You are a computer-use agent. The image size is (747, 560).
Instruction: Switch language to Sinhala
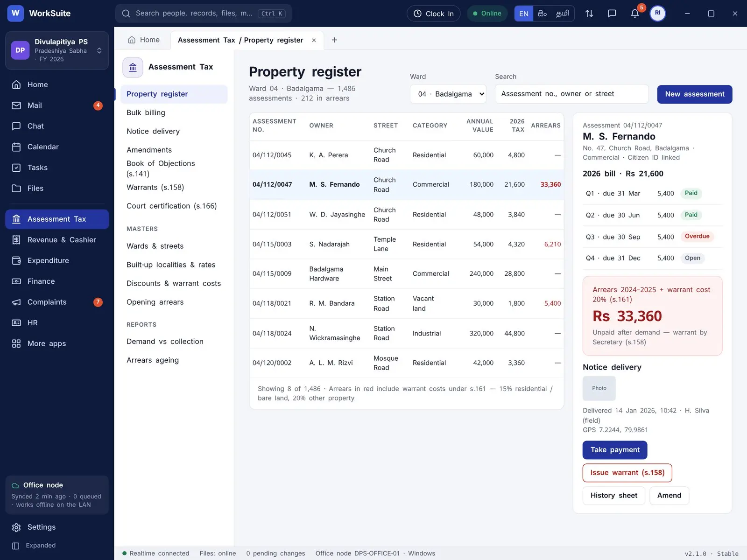(542, 14)
